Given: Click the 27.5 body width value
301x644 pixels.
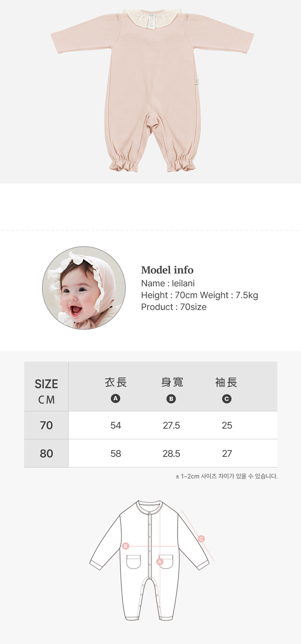Looking at the screenshot, I should (x=171, y=425).
